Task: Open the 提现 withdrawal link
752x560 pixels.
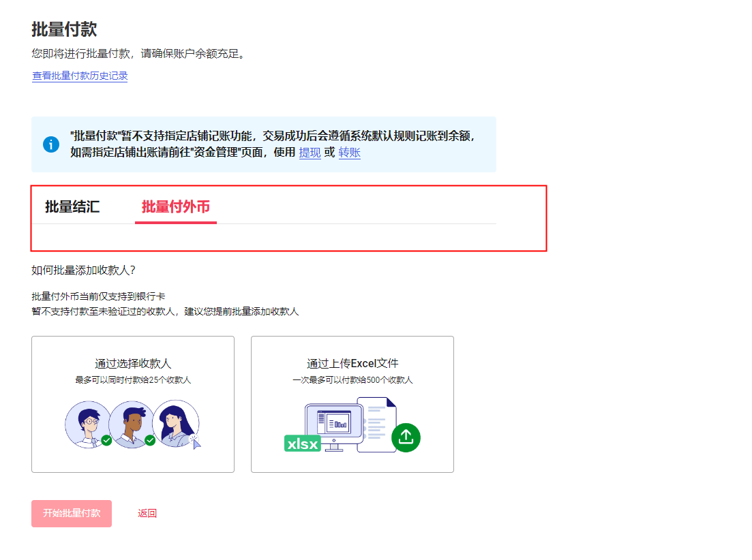Action: [x=310, y=153]
